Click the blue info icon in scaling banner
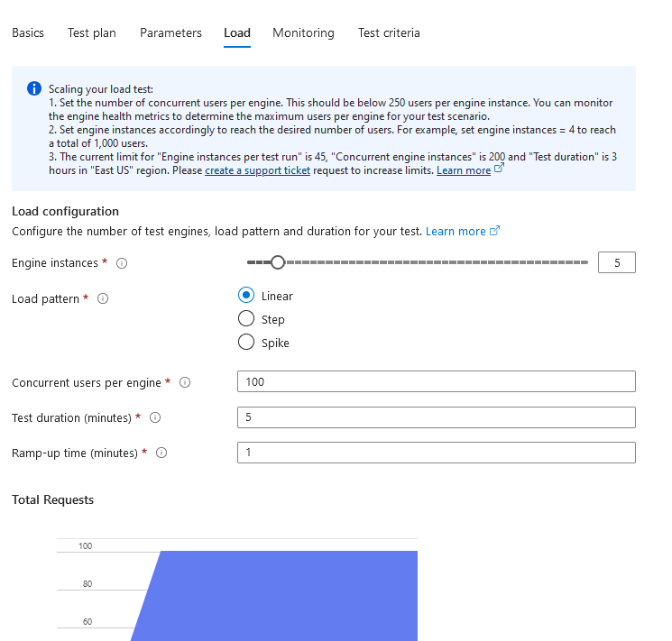This screenshot has height=641, width=672. pyautogui.click(x=34, y=88)
